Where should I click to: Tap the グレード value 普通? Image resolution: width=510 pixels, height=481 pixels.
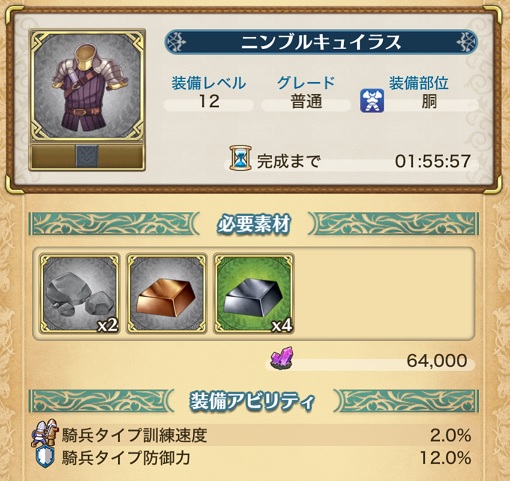point(306,102)
